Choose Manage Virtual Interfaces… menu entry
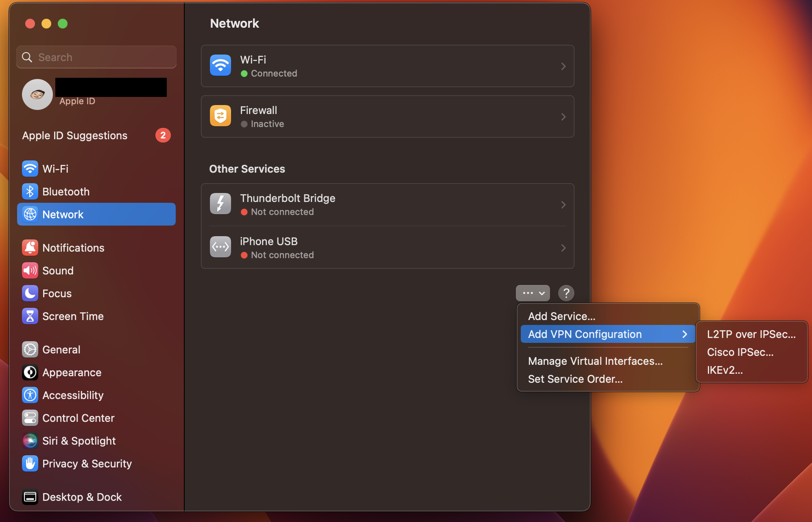The image size is (812, 522). click(x=608, y=361)
